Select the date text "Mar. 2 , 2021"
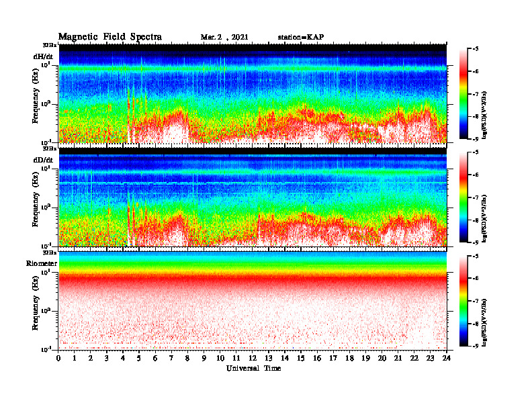Image resolution: width=532 pixels, height=411 pixels. [224, 38]
